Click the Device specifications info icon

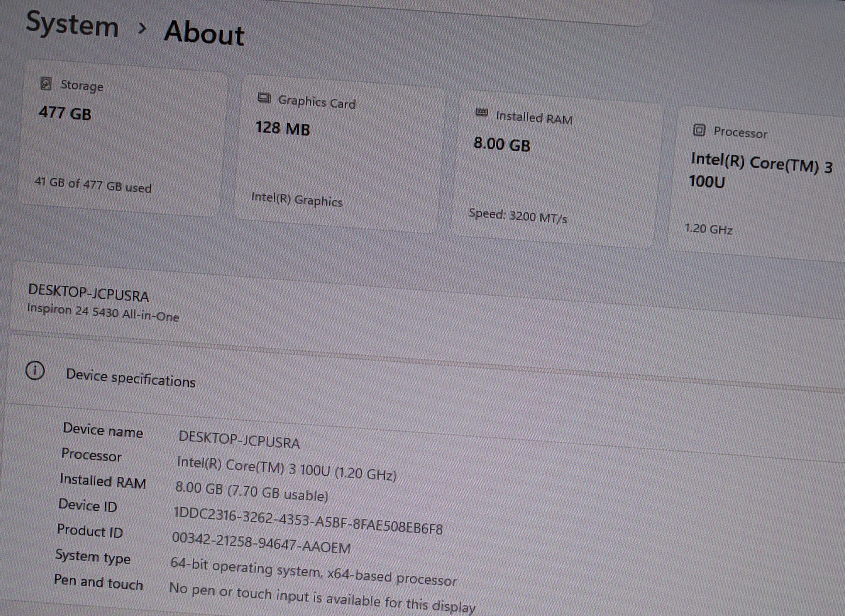pyautogui.click(x=35, y=371)
